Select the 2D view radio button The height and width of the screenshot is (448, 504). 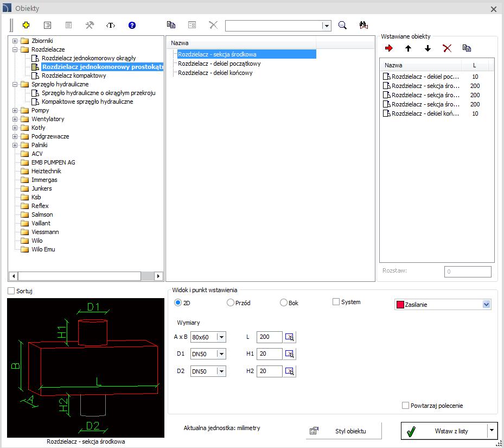tap(178, 302)
